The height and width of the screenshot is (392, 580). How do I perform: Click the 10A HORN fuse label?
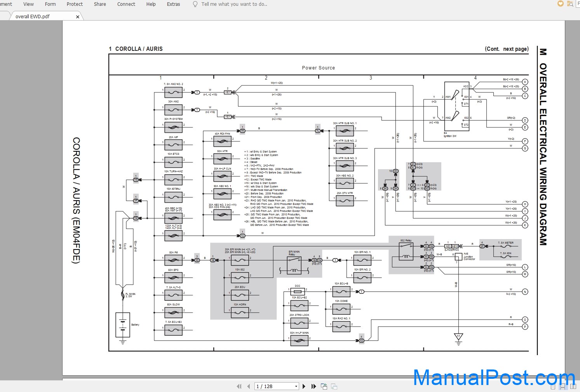click(240, 305)
